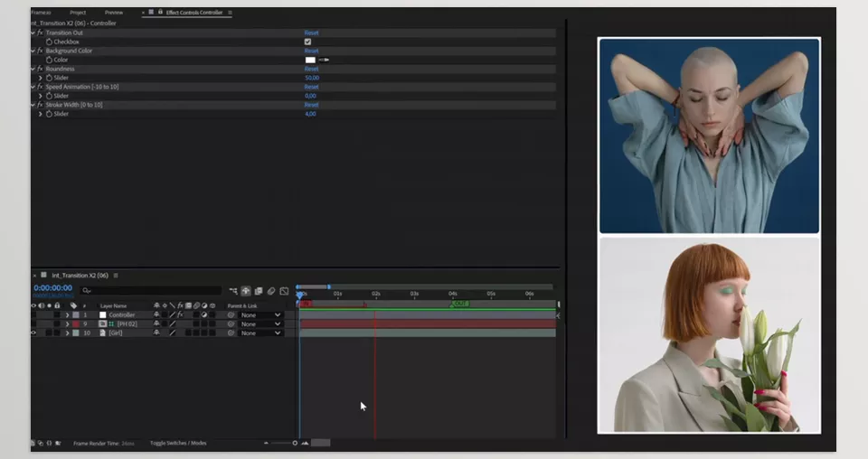Open the Int_Transition X2 (06) timeline panel menu
This screenshot has height=459, width=868.
click(116, 276)
